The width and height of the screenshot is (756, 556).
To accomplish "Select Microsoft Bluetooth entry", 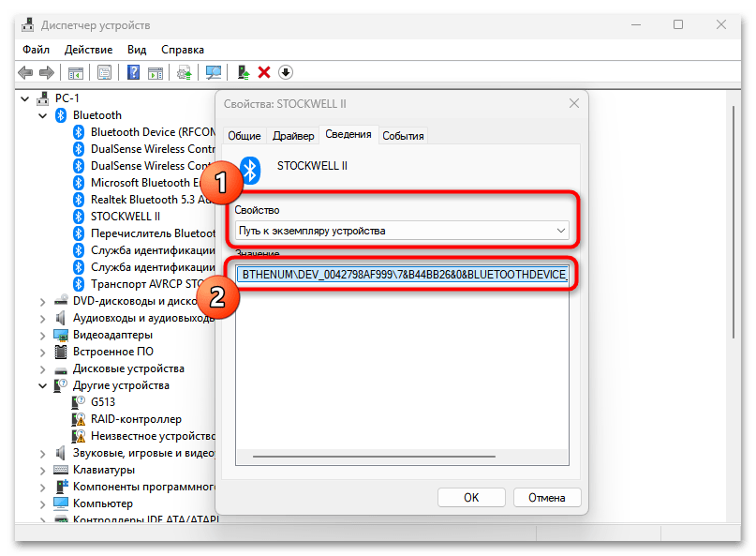I will (146, 183).
